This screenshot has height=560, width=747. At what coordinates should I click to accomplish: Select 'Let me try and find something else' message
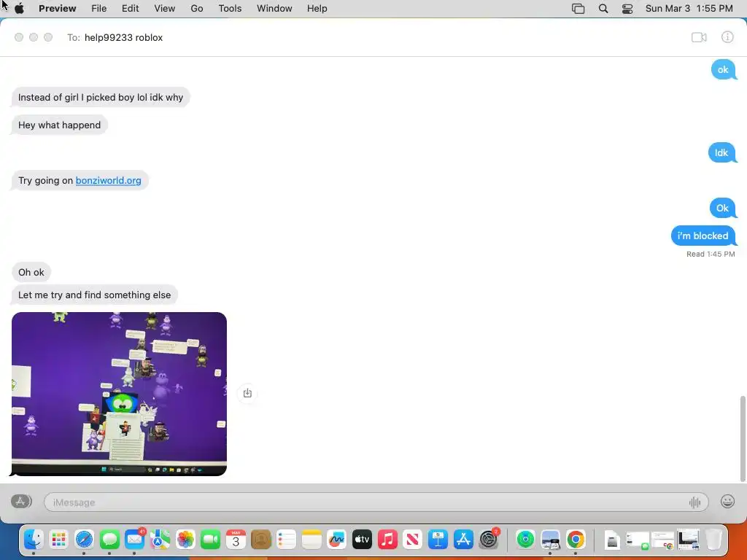tap(94, 295)
